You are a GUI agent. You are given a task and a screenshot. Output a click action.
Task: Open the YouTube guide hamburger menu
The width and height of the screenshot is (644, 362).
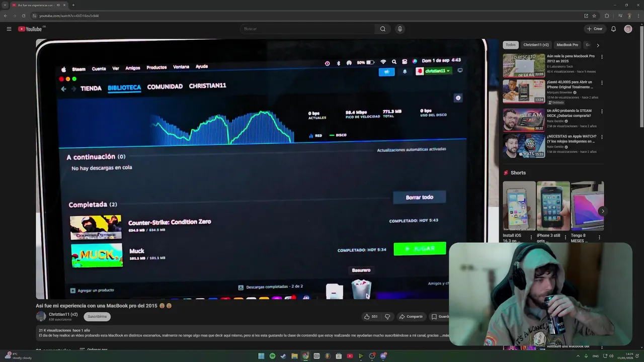point(9,29)
